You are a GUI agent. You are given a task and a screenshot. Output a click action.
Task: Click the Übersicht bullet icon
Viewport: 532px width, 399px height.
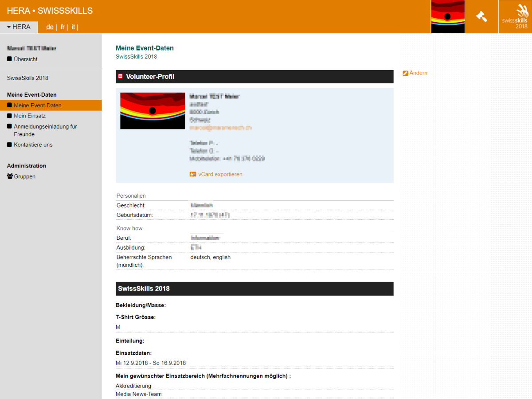coord(10,59)
